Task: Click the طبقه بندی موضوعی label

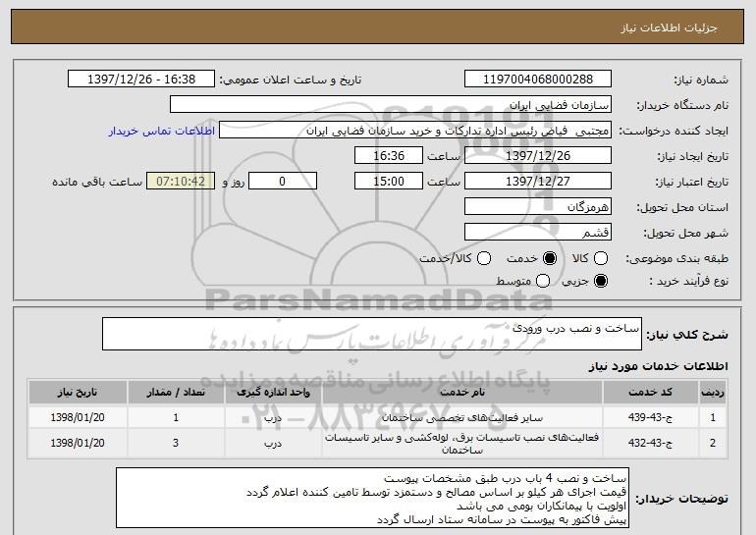Action: pos(676,259)
